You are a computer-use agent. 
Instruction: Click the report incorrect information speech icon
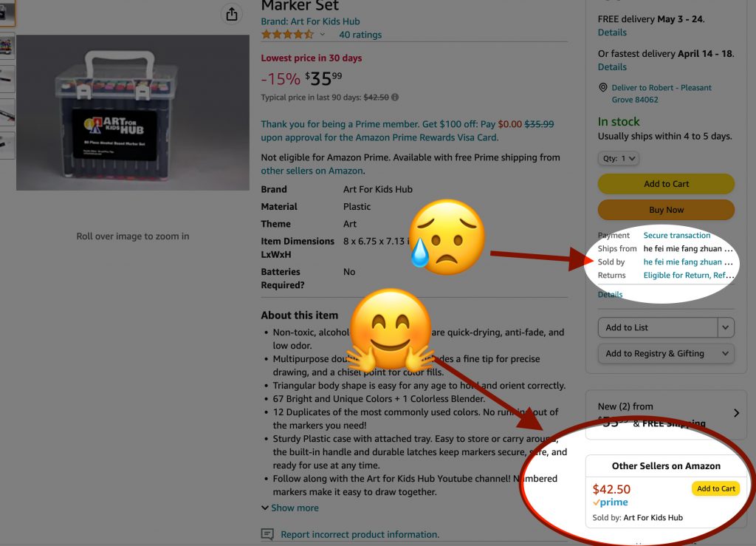point(267,534)
